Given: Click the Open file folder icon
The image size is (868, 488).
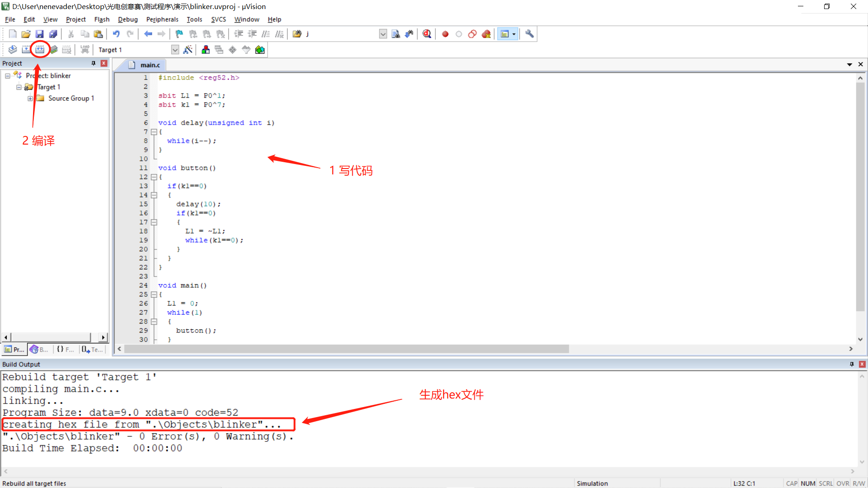Looking at the screenshot, I should (26, 34).
